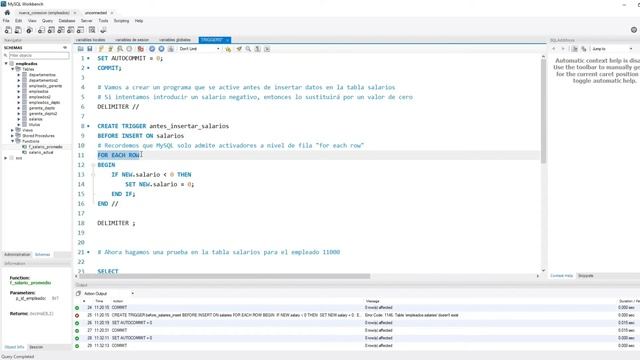The height and width of the screenshot is (360, 640).
Task: Create a new stored procedure with toolbar icon
Action: [x=71, y=30]
